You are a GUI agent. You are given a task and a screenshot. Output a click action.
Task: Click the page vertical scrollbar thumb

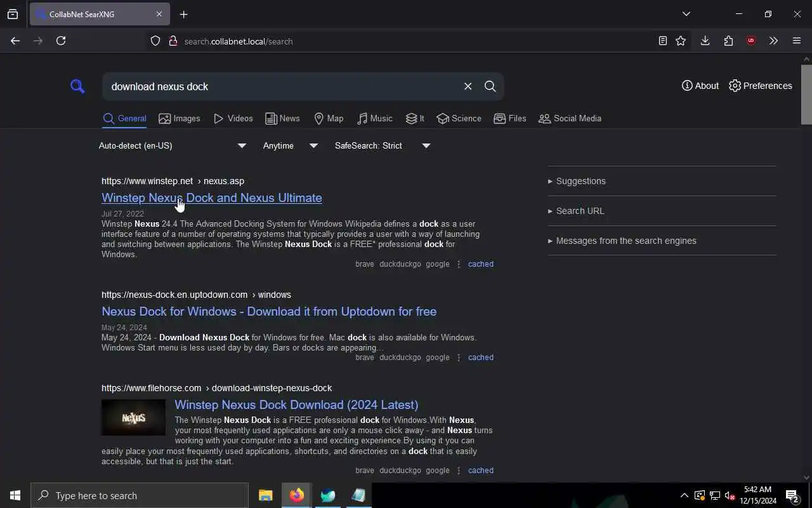click(806, 94)
